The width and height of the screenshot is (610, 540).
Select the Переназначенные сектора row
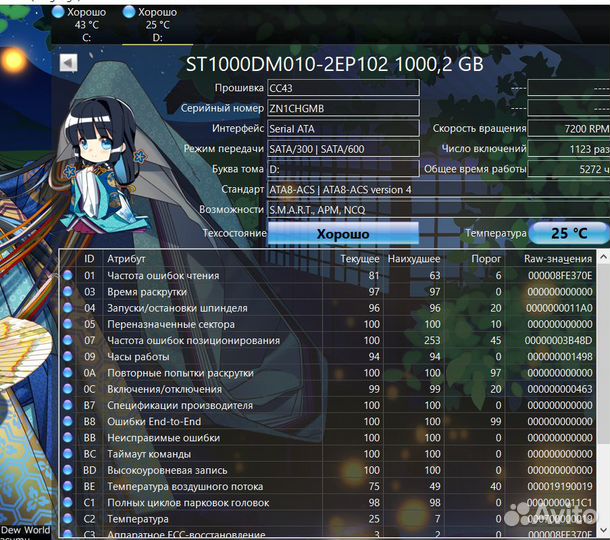(328, 324)
